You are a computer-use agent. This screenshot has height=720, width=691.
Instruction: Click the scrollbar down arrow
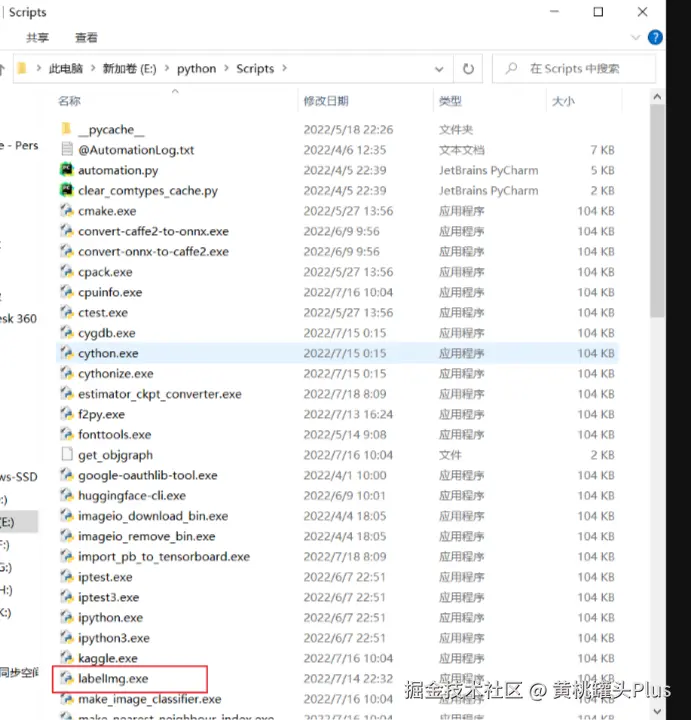click(657, 711)
